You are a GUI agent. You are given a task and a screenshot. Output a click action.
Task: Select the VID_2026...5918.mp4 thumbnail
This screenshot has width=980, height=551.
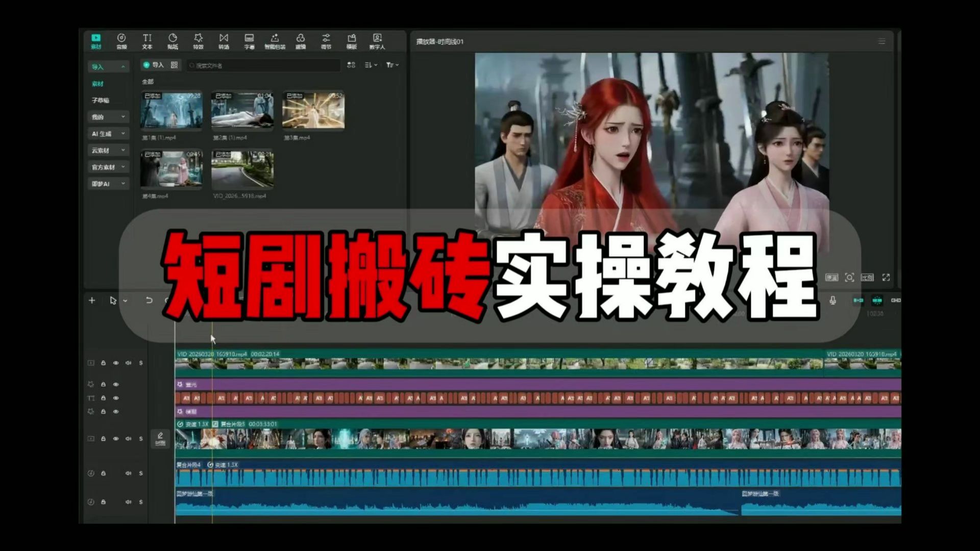pos(242,168)
